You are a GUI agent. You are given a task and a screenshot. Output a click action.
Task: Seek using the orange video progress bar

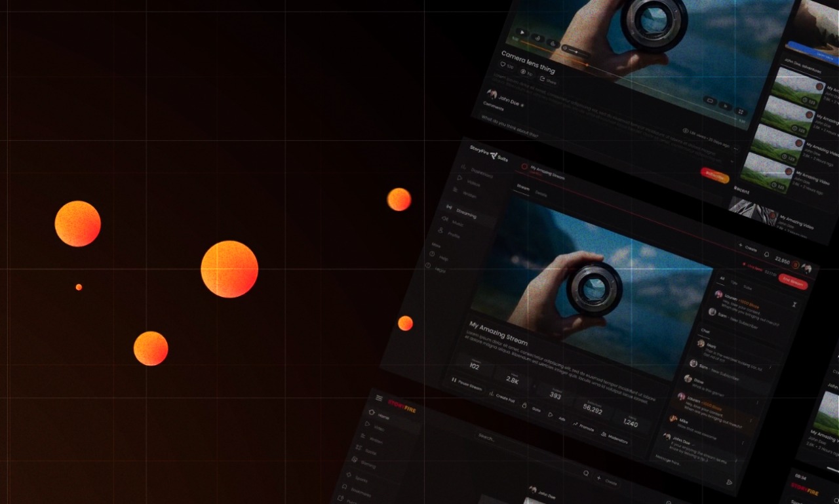click(554, 53)
